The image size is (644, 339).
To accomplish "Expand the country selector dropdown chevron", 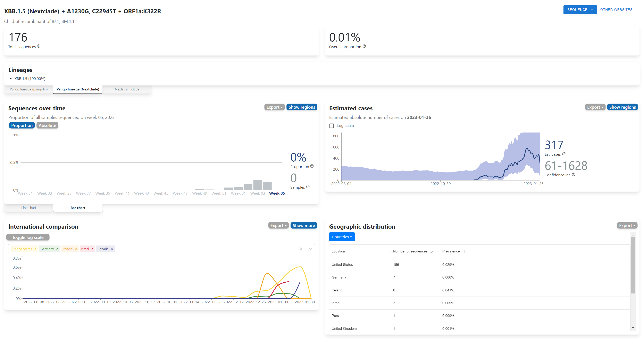I will pos(310,249).
